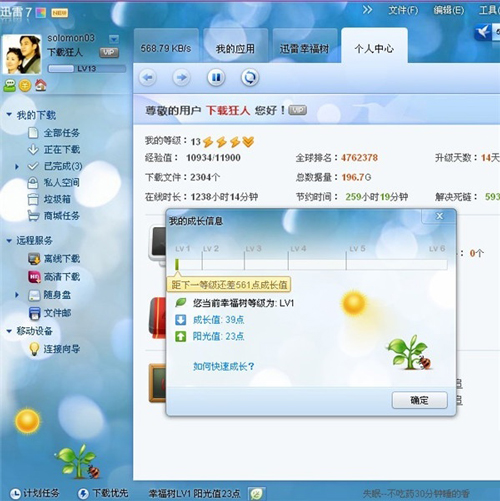The width and height of the screenshot is (500, 501).
Task: Click the NEW badge in title bar
Action: pyautogui.click(x=59, y=13)
